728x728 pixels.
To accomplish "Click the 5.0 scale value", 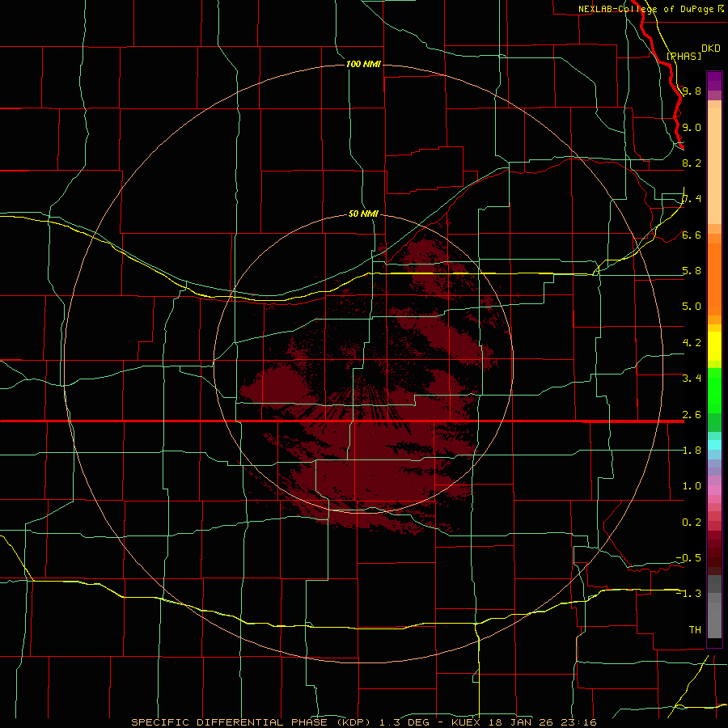I will pos(692,307).
